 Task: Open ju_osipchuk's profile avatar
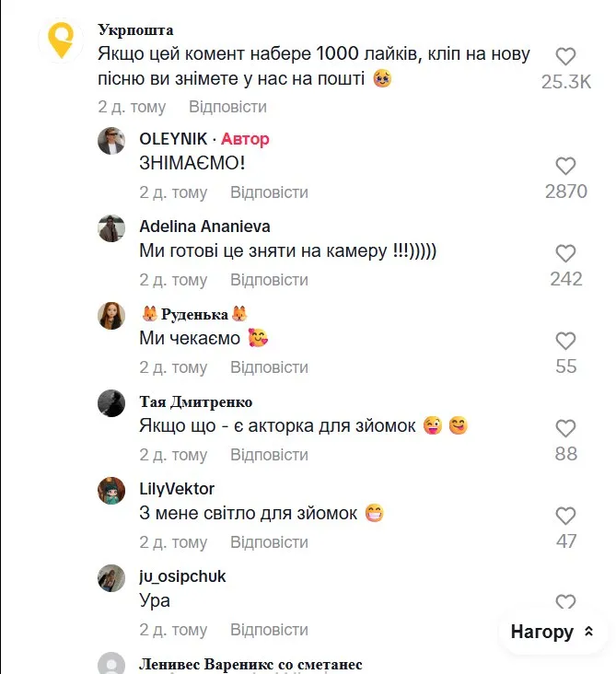111,578
